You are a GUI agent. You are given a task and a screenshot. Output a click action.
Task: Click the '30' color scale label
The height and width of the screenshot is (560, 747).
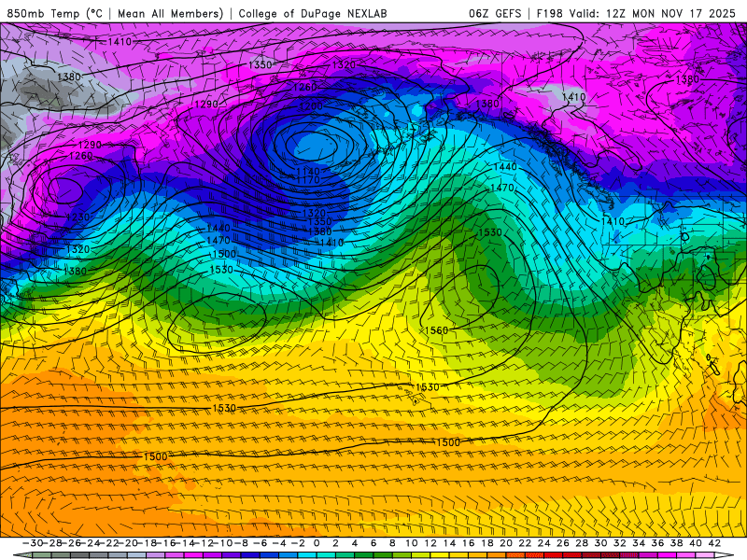pyautogui.click(x=600, y=543)
